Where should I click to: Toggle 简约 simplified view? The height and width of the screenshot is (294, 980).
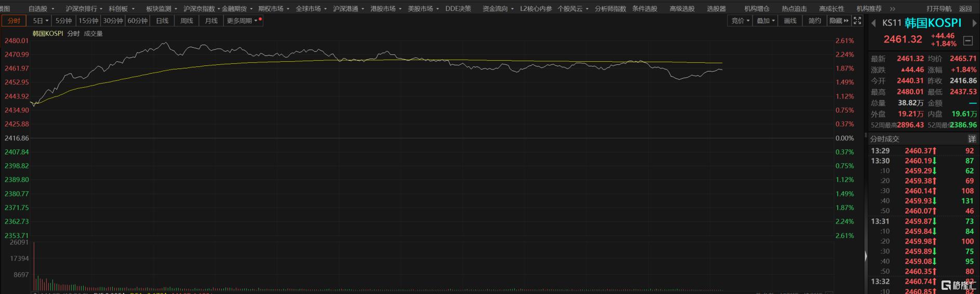[815, 21]
